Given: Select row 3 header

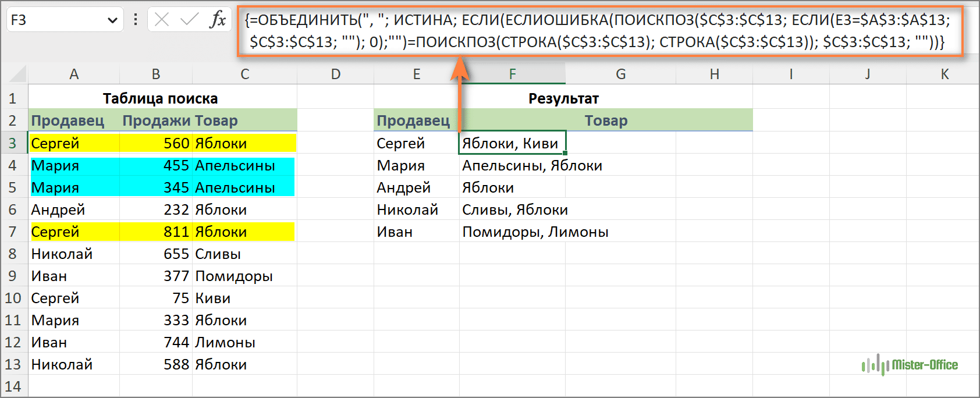Looking at the screenshot, I should click(13, 143).
